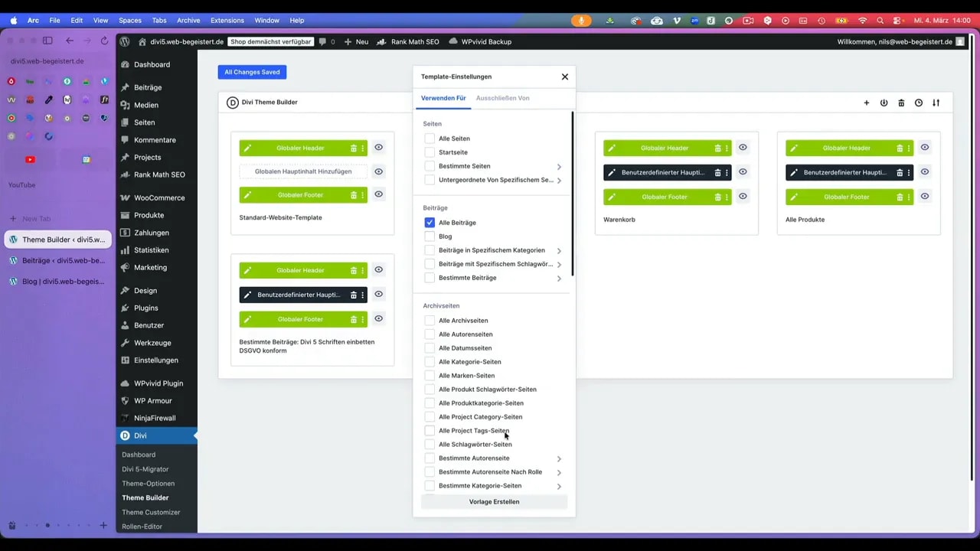980x551 pixels.
Task: Click the add new template plus icon
Action: 867,103
